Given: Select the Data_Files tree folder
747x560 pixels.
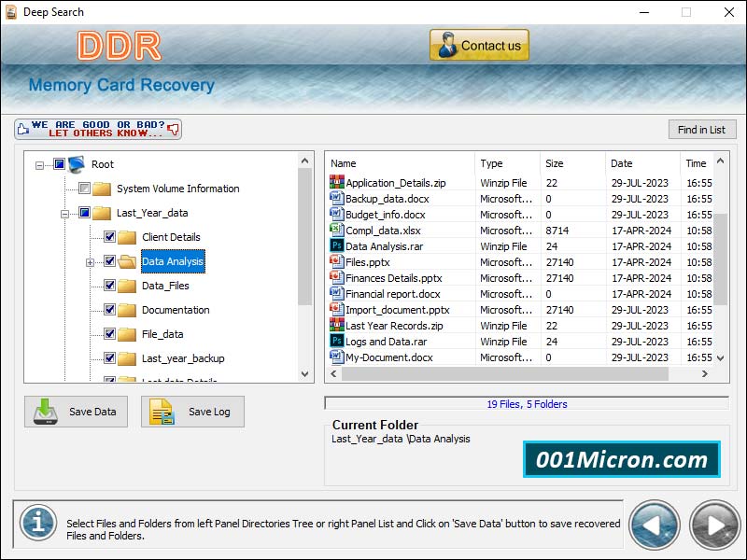Looking at the screenshot, I should pyautogui.click(x=165, y=286).
